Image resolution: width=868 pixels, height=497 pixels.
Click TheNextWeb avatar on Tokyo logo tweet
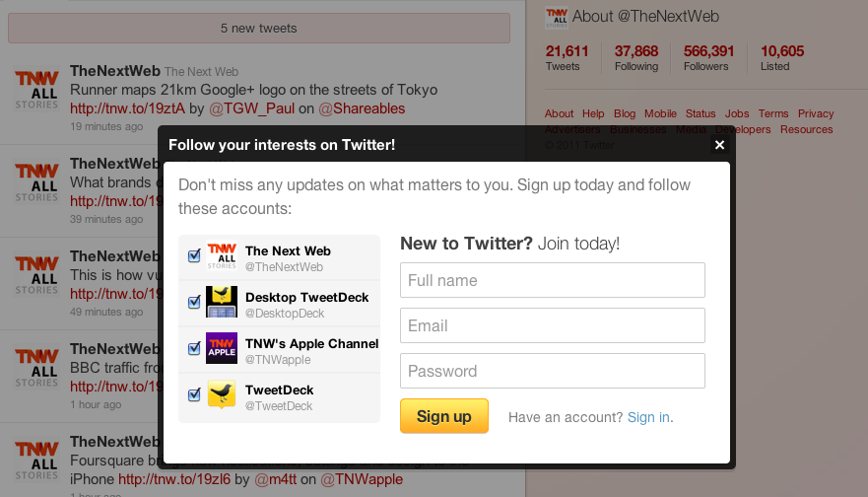coord(36,90)
